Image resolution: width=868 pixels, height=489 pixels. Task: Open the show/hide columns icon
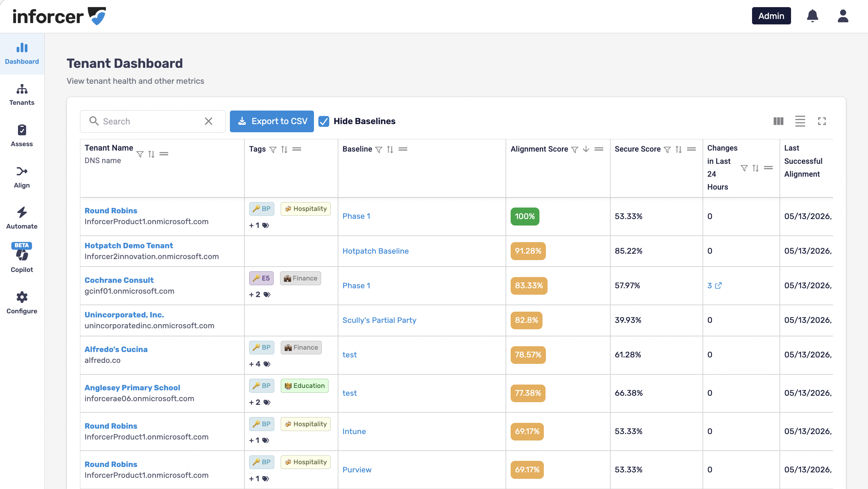pyautogui.click(x=778, y=121)
